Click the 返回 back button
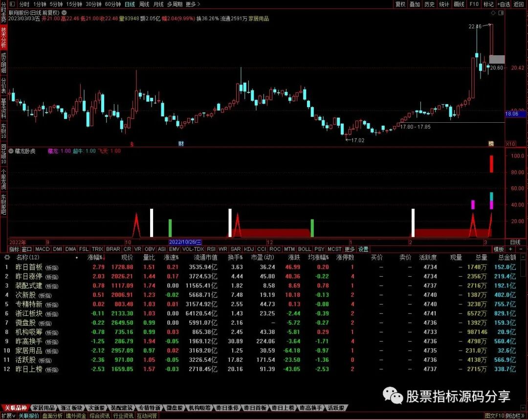The image size is (528, 420). pyautogui.click(x=519, y=4)
